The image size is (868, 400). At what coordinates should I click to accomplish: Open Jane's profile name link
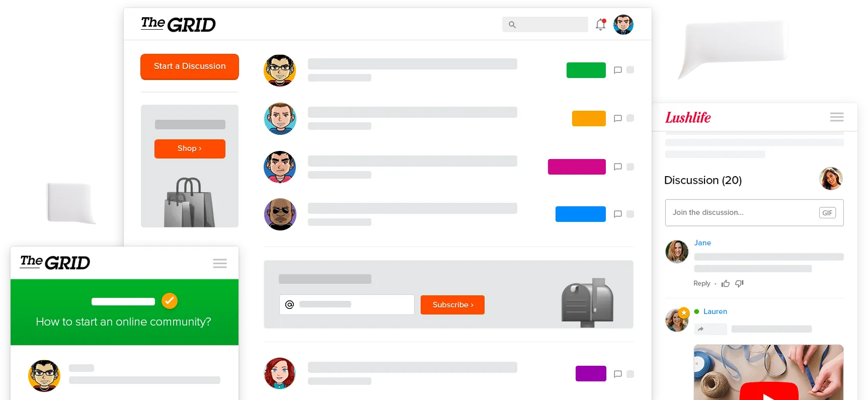tap(702, 243)
